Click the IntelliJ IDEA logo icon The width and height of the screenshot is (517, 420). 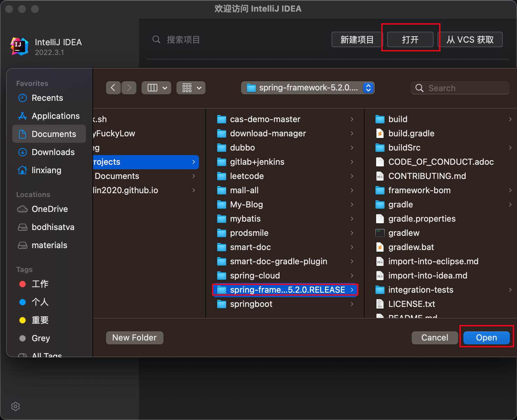coord(20,46)
